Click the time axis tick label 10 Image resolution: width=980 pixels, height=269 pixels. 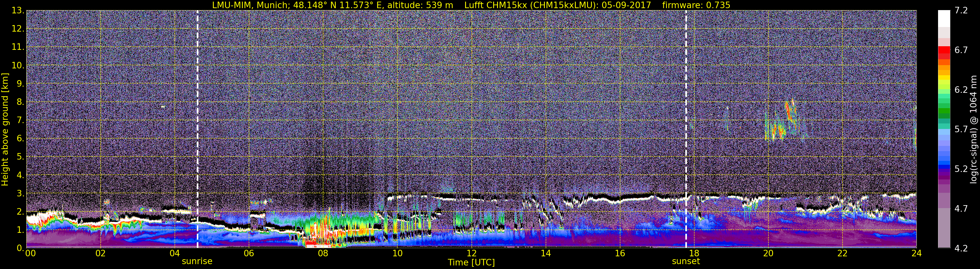(x=397, y=253)
